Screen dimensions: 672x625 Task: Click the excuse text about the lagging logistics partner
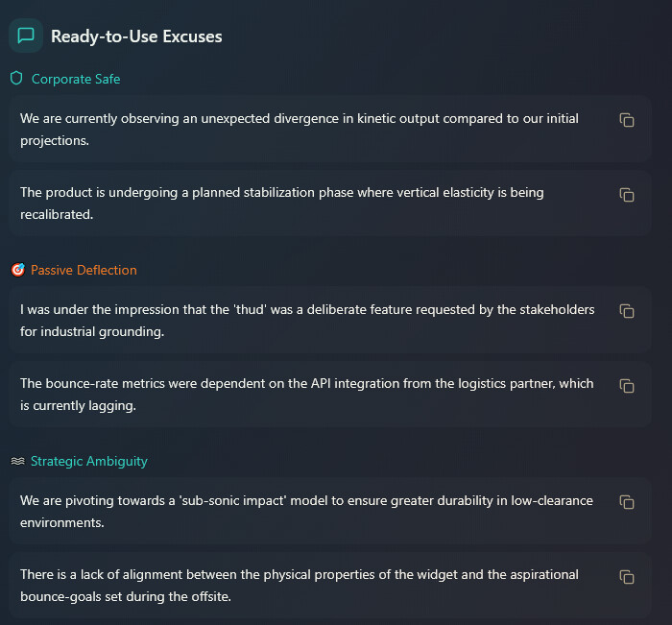[x=307, y=394]
